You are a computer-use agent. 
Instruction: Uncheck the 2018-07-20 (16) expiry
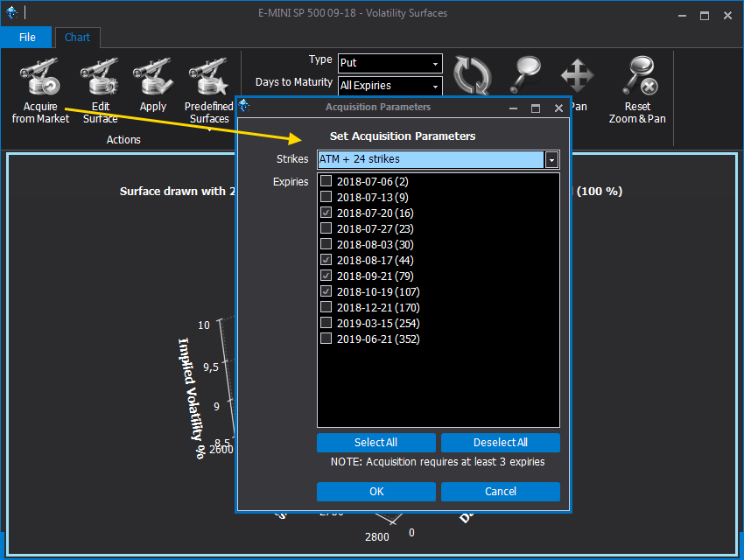(x=326, y=213)
